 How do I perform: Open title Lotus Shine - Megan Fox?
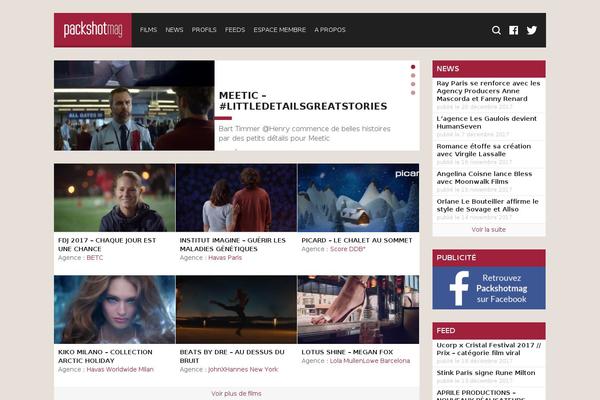[347, 352]
